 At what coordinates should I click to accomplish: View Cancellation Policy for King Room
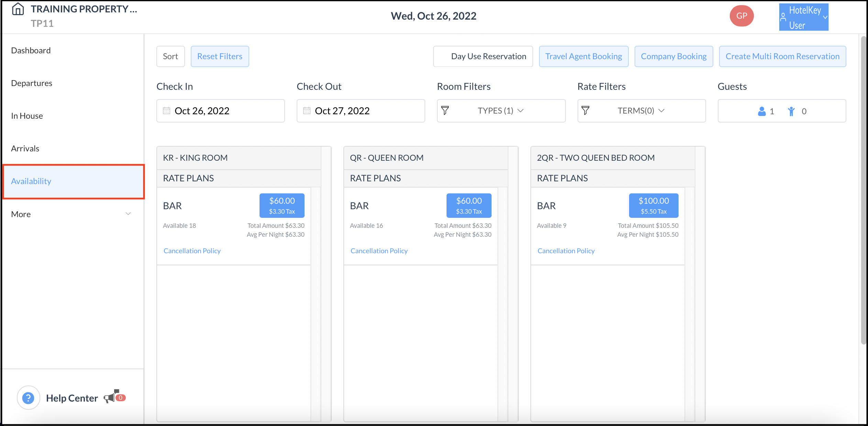191,251
